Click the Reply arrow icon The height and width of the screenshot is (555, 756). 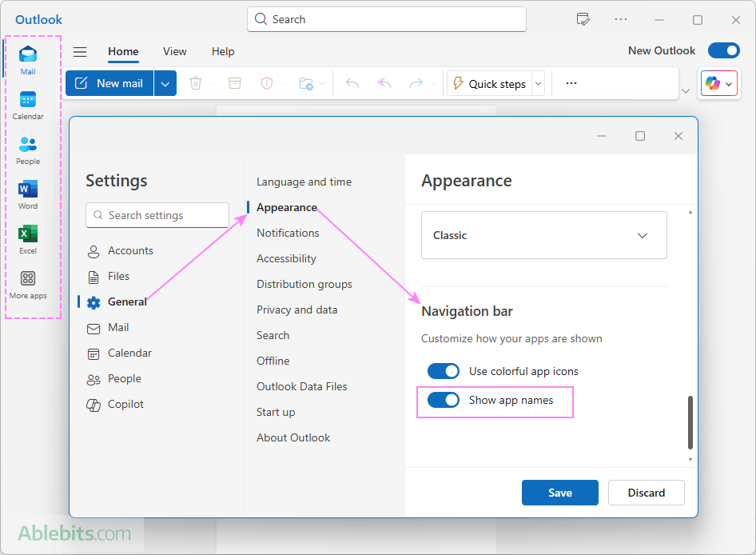tap(352, 83)
